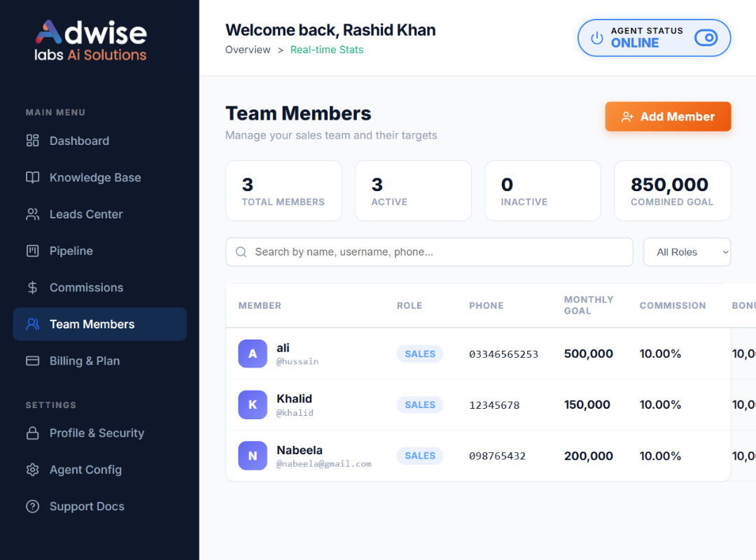Click the Team Members user icon

(x=32, y=324)
